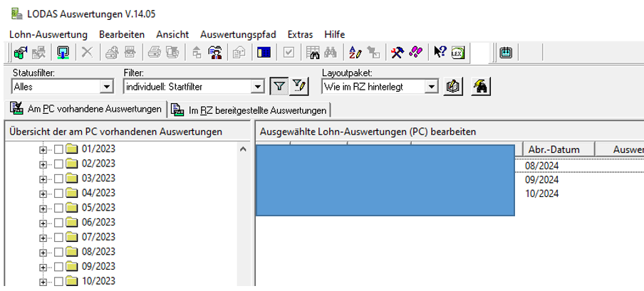Open the Hilfe menu
Screen dimensions: 644x291
pyautogui.click(x=335, y=34)
